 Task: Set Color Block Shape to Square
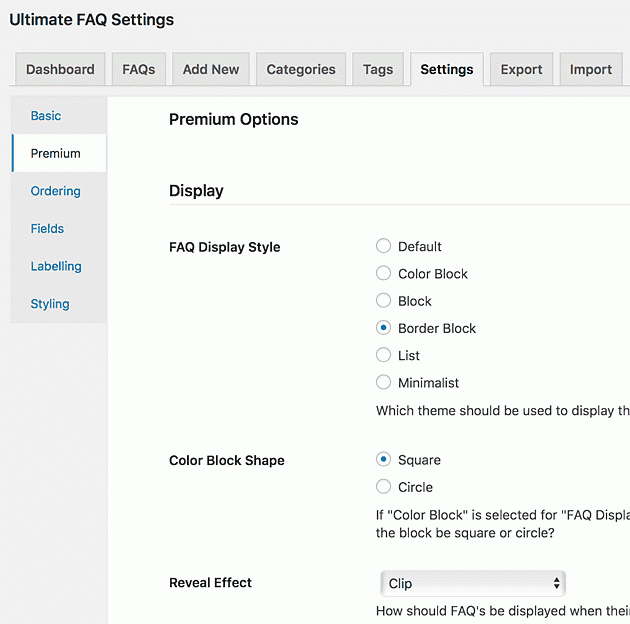(x=383, y=459)
